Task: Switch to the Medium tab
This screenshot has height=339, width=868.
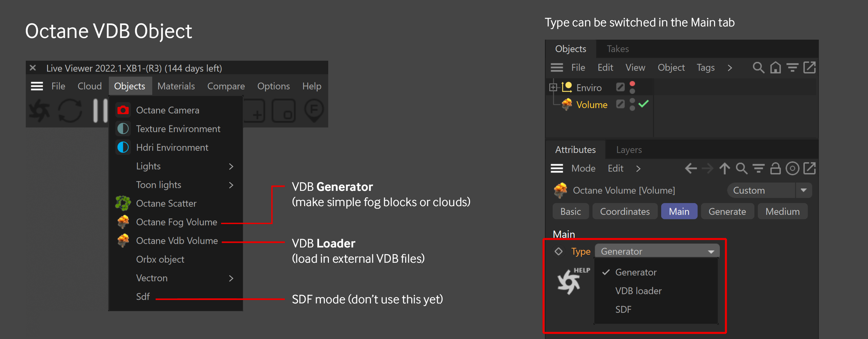Action: click(x=782, y=212)
